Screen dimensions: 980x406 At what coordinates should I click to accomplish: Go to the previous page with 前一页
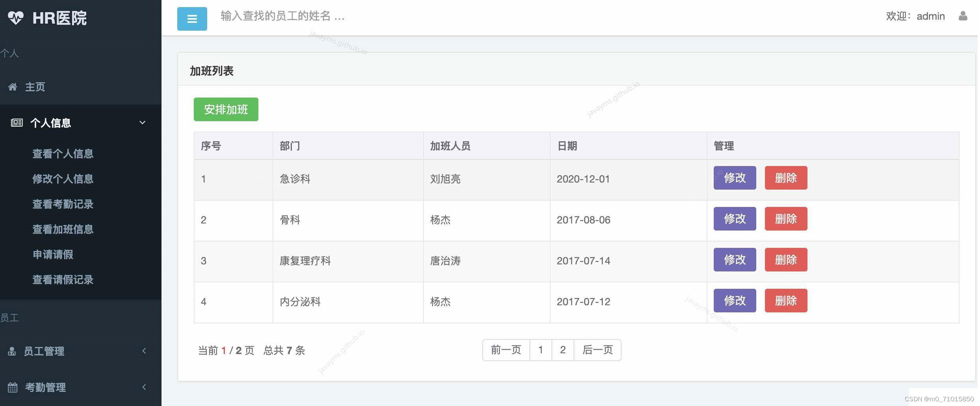pyautogui.click(x=506, y=350)
